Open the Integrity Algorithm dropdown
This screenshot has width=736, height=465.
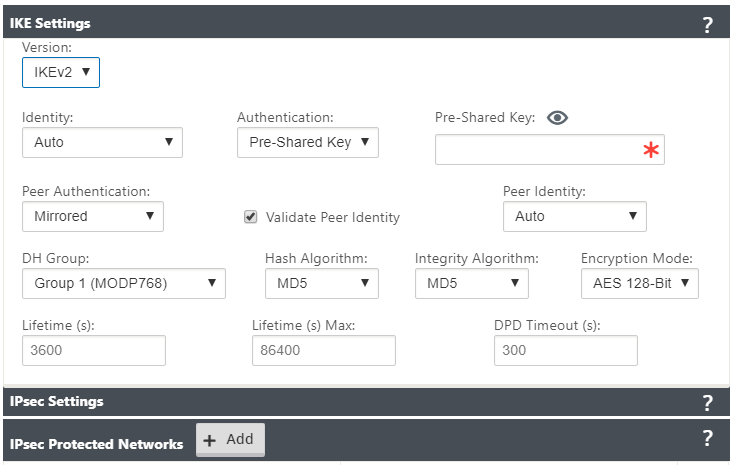point(472,283)
